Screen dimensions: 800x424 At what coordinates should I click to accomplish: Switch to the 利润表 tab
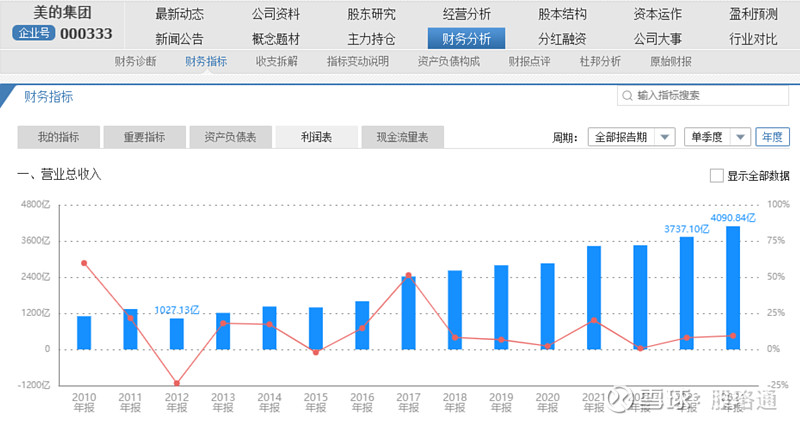point(316,137)
